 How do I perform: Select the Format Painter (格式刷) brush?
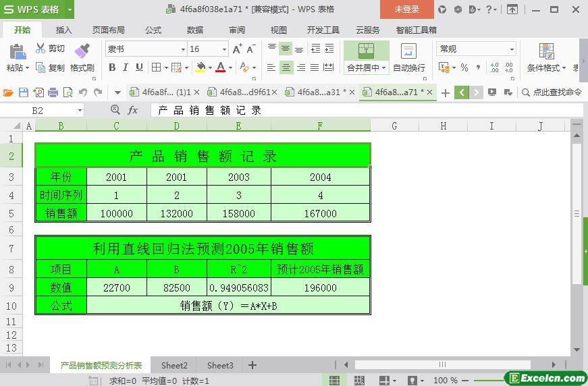coord(82,51)
